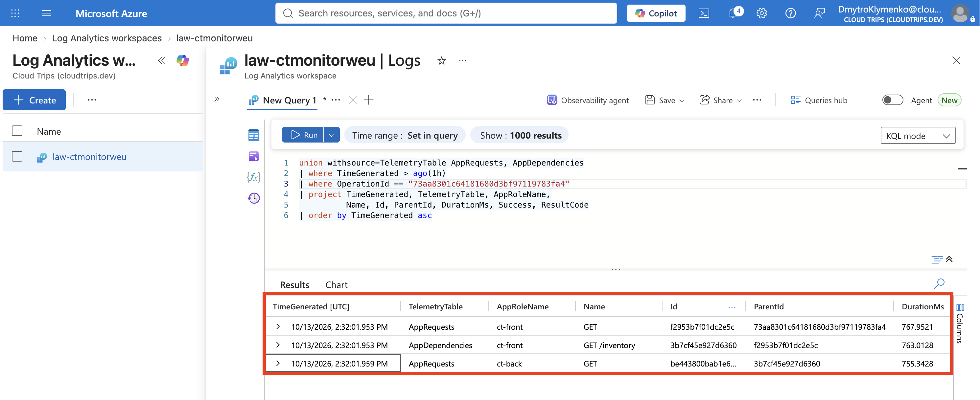The width and height of the screenshot is (980, 400).
Task: Select the ParentId cell 3b7cf45e927d6360
Action: [787, 364]
